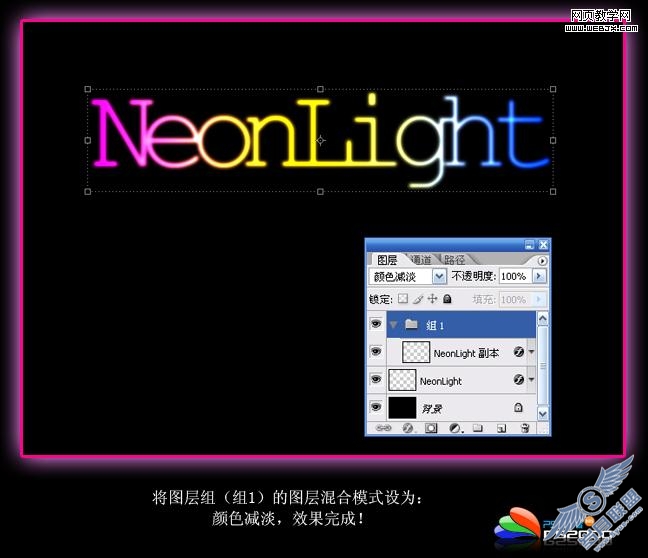Click fx icon on NeonLight 副本 layer

click(x=519, y=352)
